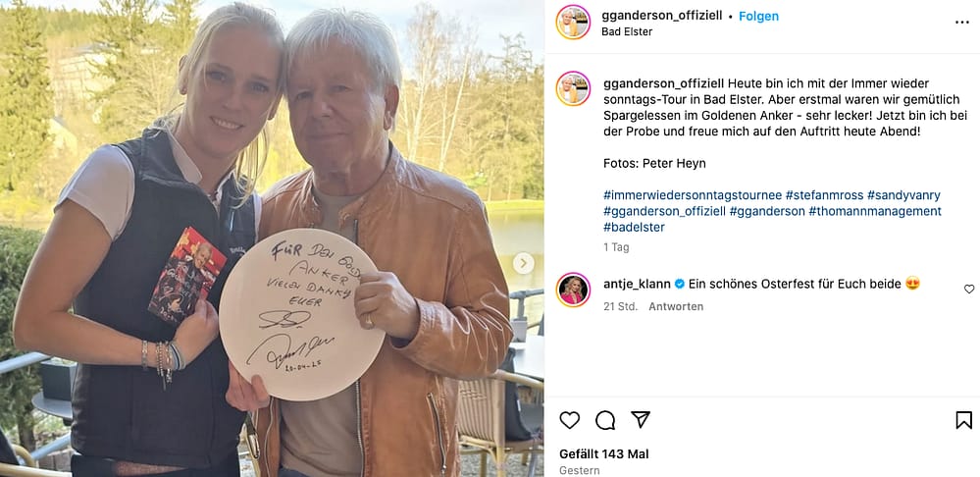Share the post via paper plane icon
Viewport: 980px width, 477px height.
[641, 419]
